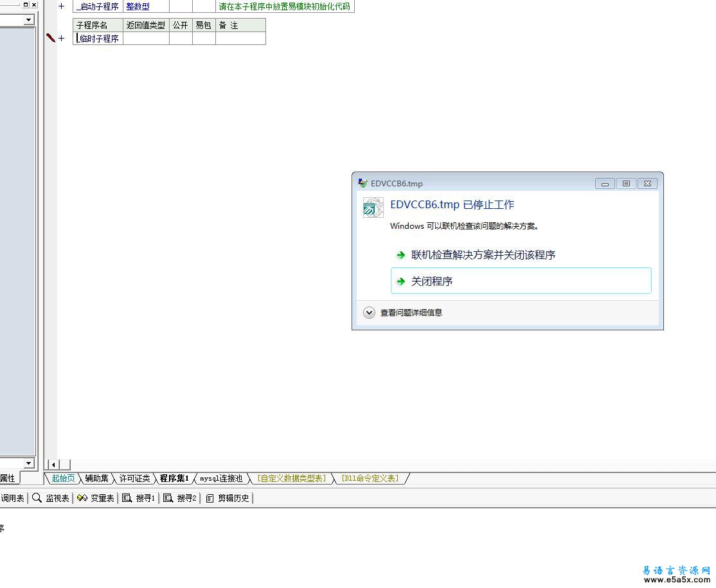The image size is (716, 588).
Task: Open the mysql连接池 tab
Action: pos(221,479)
